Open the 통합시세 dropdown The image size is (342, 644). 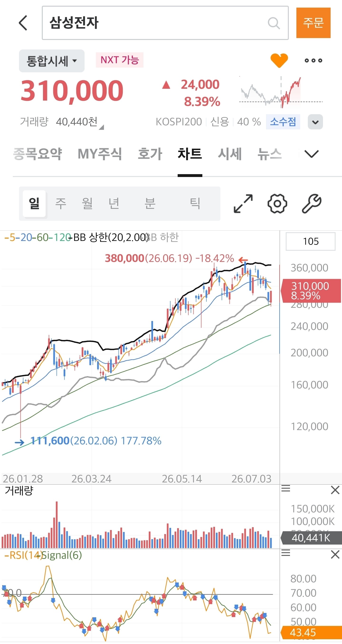[x=52, y=61]
